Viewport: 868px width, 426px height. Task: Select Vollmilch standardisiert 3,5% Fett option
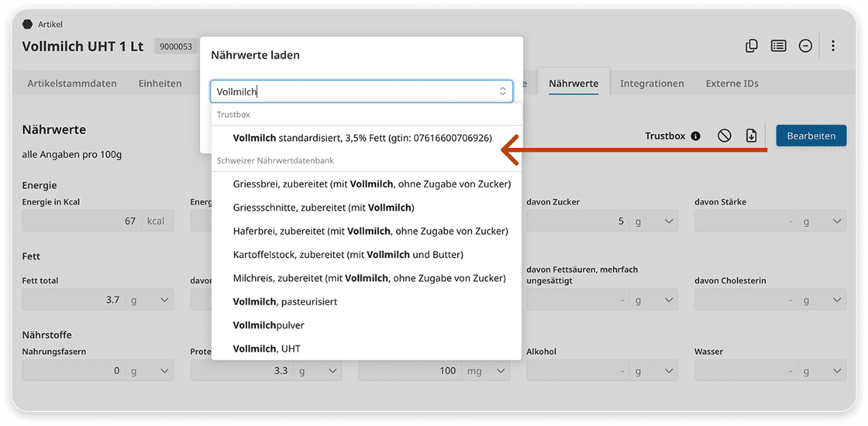[x=362, y=138]
